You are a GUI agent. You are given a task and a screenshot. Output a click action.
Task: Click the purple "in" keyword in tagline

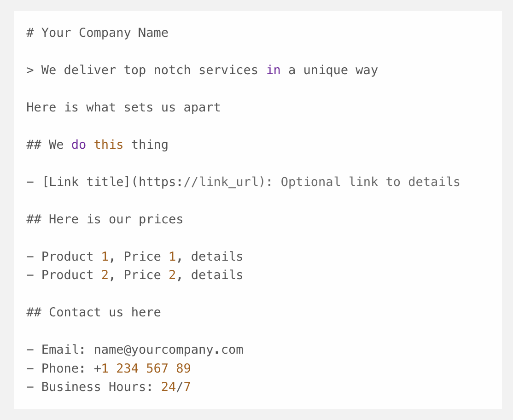coord(273,70)
